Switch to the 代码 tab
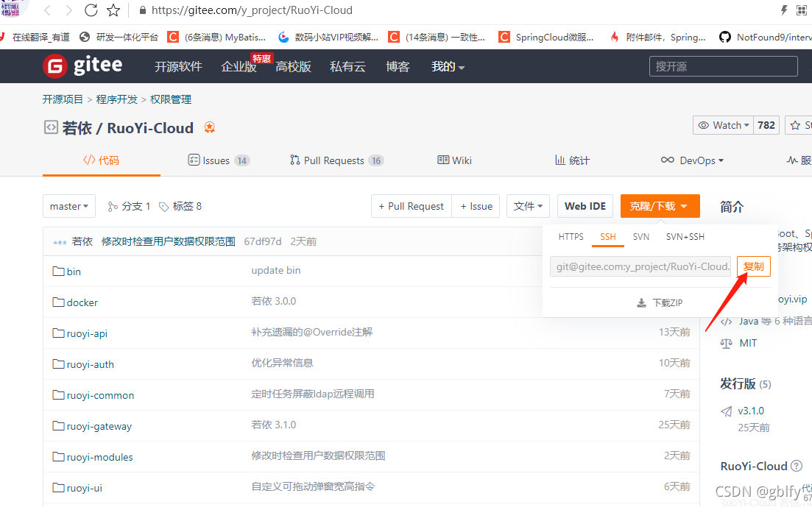Image resolution: width=812 pixels, height=507 pixels. tap(102, 160)
